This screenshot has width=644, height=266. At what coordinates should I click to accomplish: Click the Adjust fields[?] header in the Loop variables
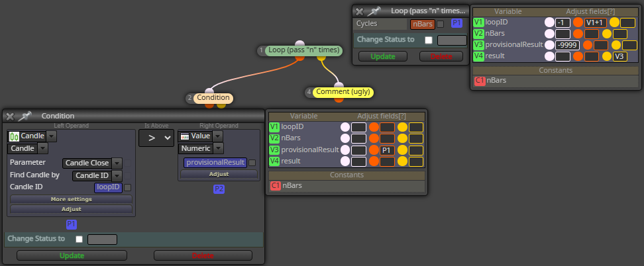tap(590, 11)
